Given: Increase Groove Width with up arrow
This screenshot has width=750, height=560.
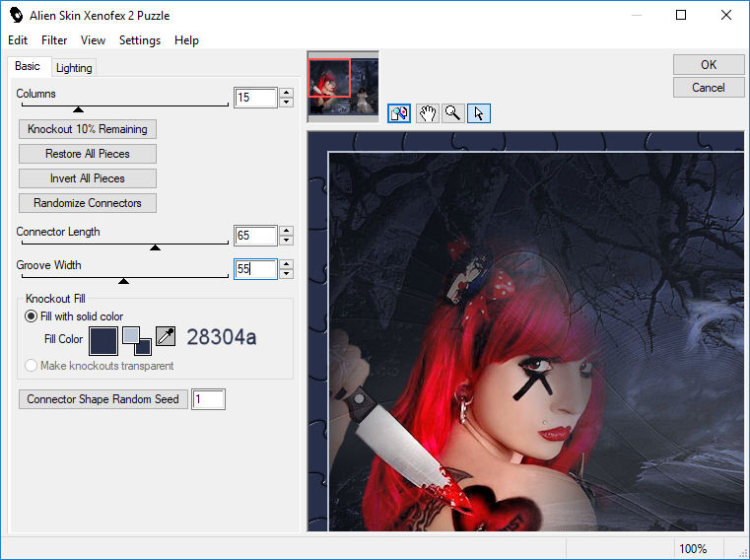Looking at the screenshot, I should 286,263.
